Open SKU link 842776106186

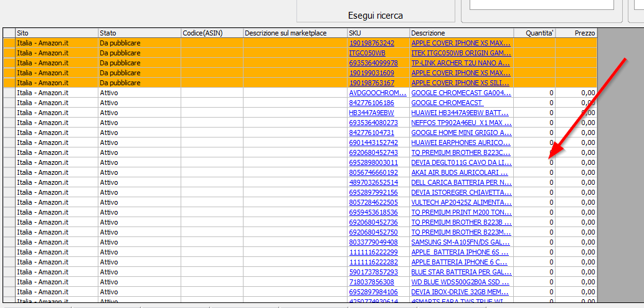[x=372, y=103]
